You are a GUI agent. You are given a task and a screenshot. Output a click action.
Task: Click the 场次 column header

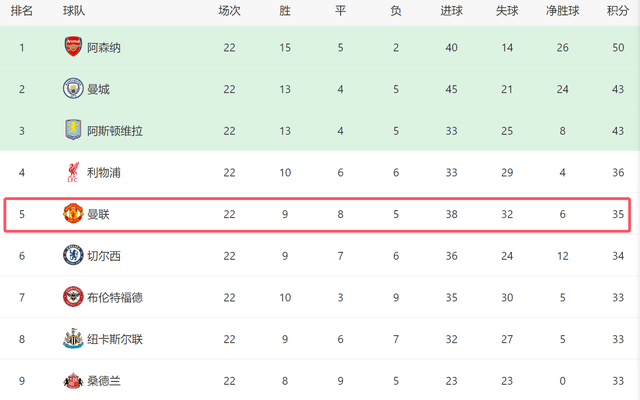[229, 11]
